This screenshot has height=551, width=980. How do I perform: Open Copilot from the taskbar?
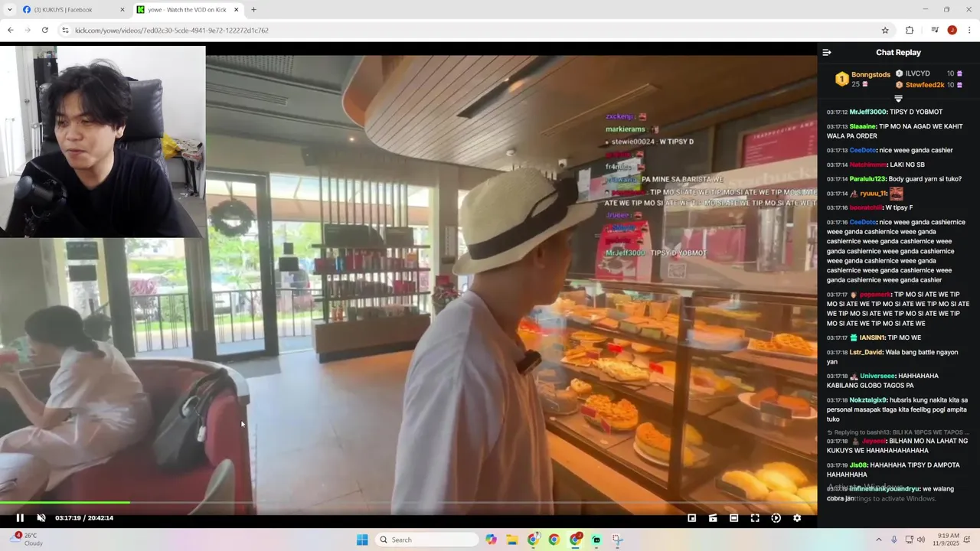coord(491,540)
